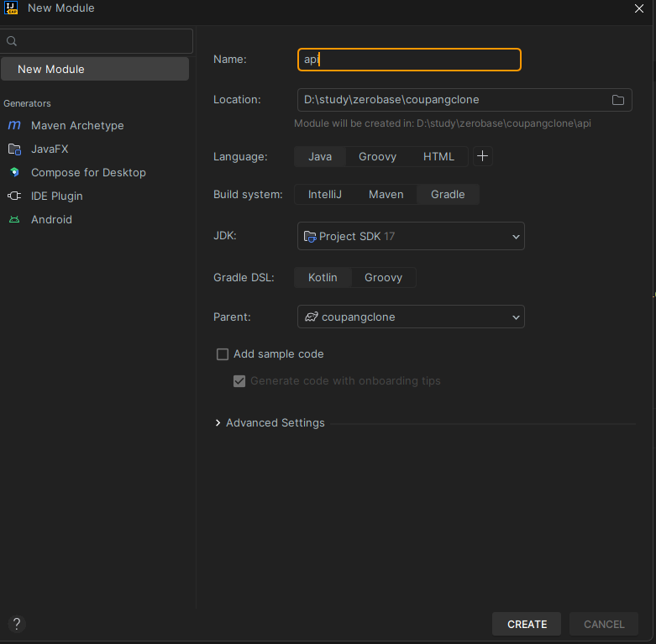Click the help question mark icon
Screen dimensions: 656x644
coord(17,624)
